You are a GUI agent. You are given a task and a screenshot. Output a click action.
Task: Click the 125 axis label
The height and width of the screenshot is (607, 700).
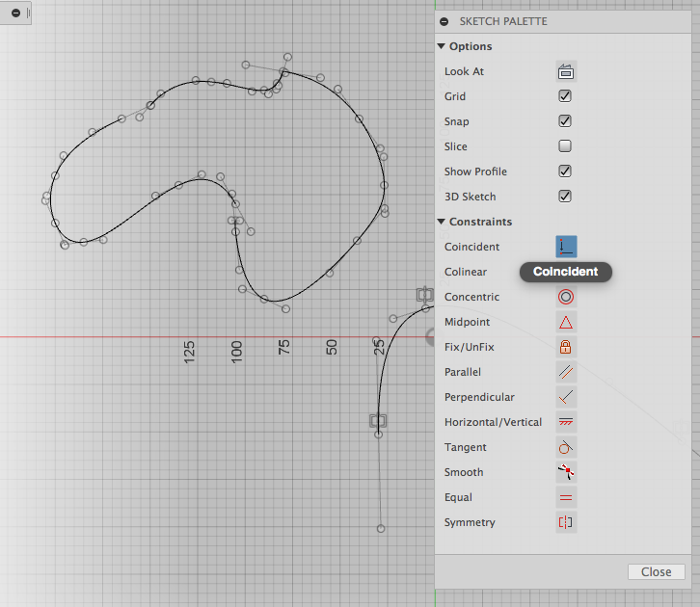coord(189,352)
